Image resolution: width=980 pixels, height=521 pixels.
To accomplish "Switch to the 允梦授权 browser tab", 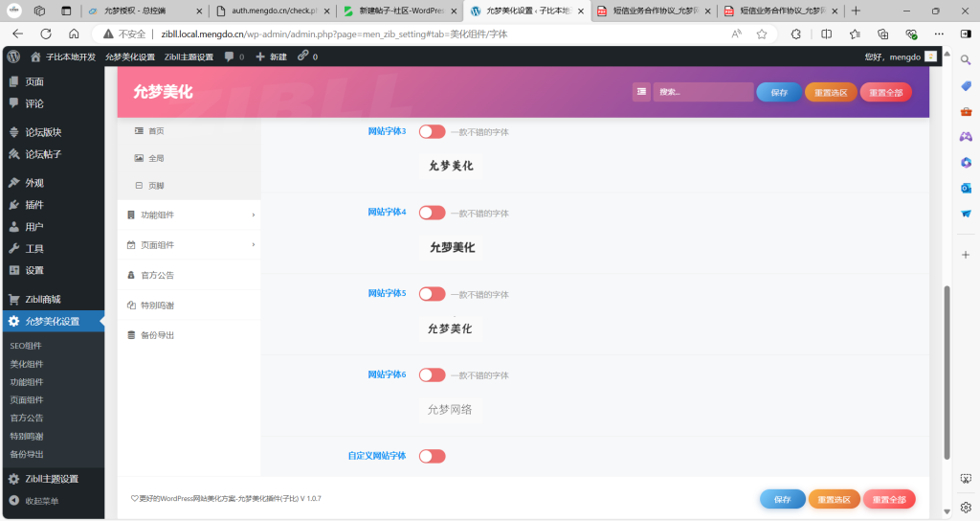I will point(144,11).
